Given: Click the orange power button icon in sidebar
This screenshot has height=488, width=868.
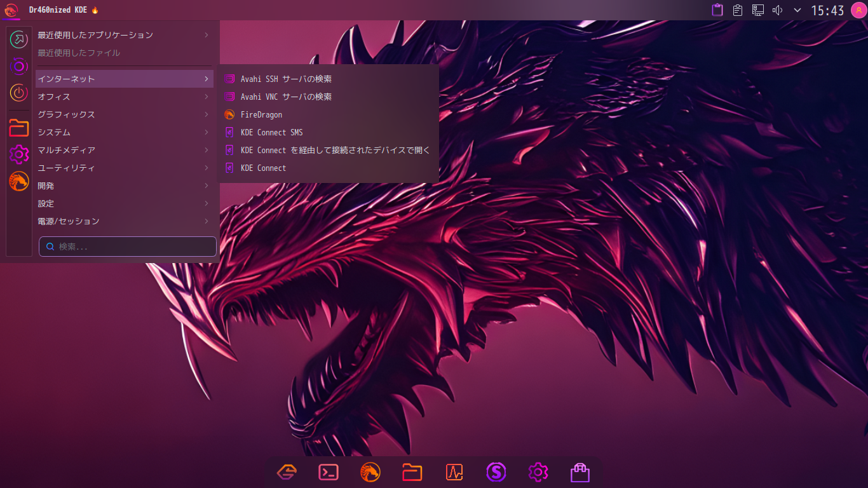Looking at the screenshot, I should pyautogui.click(x=19, y=93).
